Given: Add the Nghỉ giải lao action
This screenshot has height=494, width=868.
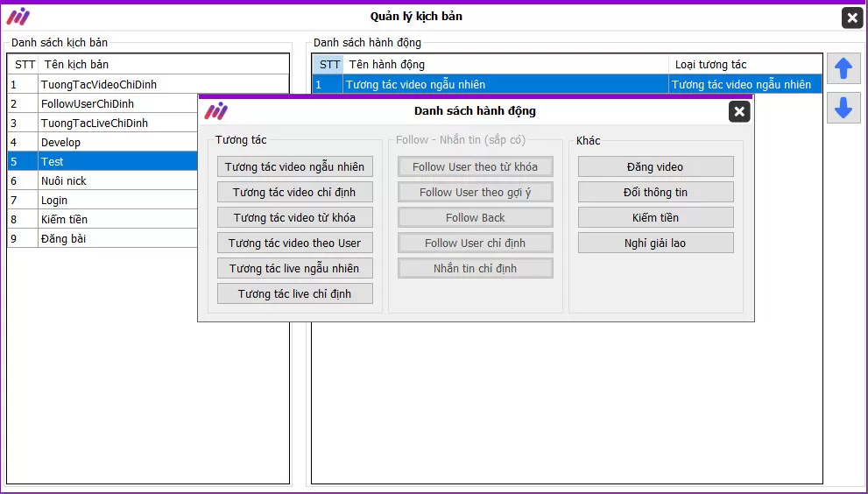Looking at the screenshot, I should coord(655,243).
